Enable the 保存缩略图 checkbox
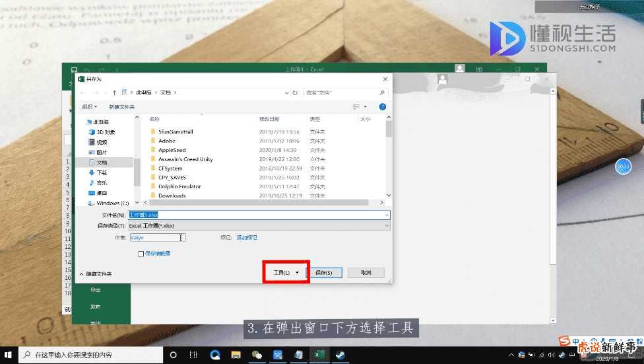This screenshot has height=364, width=644. 141,254
